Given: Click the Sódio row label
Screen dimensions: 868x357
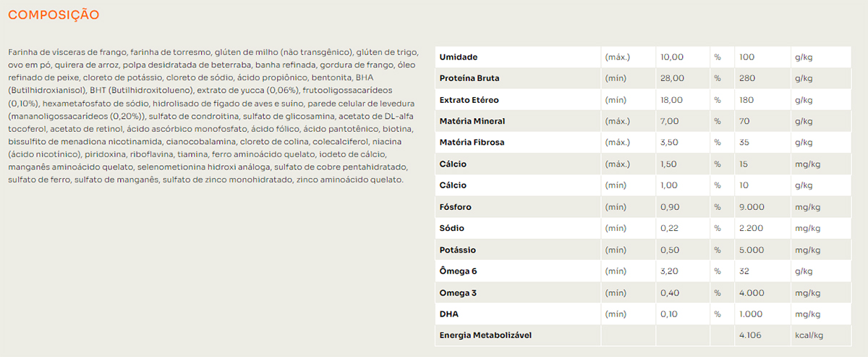Looking at the screenshot, I should click(x=452, y=229).
